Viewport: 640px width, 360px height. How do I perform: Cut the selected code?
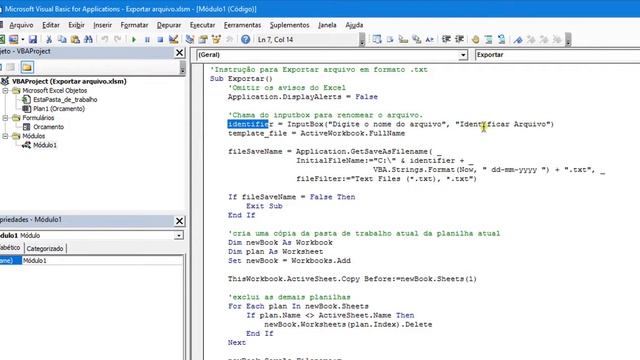click(49, 40)
